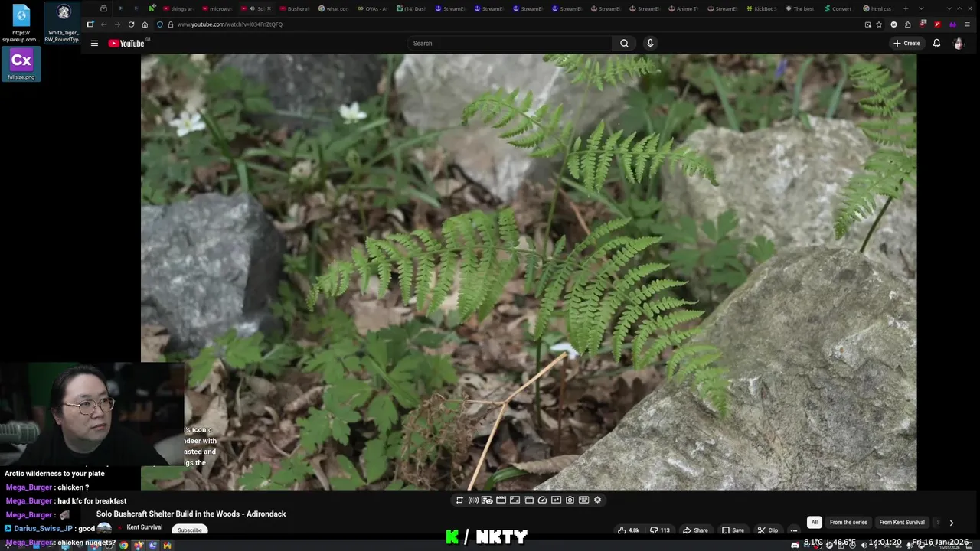Viewport: 980px width, 551px height.
Task: Take a screenshot with camera icon
Action: [570, 500]
